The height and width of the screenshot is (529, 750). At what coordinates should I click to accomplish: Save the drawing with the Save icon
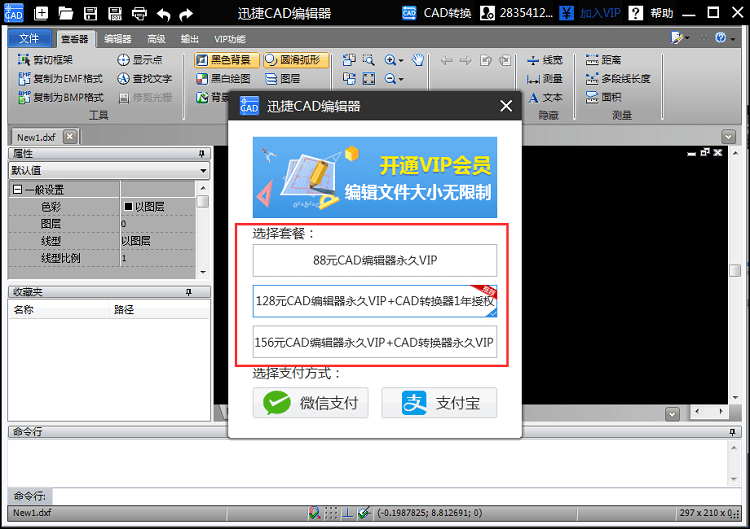pyautogui.click(x=90, y=13)
